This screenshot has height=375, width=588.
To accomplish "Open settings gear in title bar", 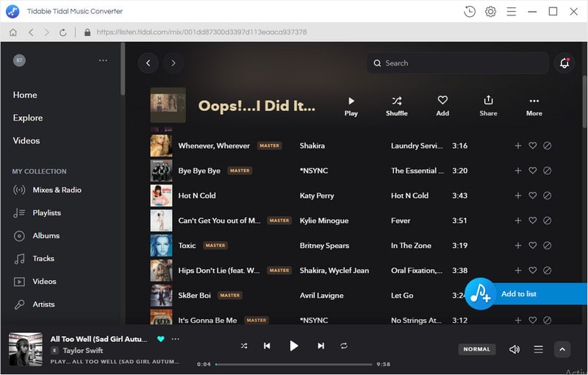I will click(x=490, y=12).
